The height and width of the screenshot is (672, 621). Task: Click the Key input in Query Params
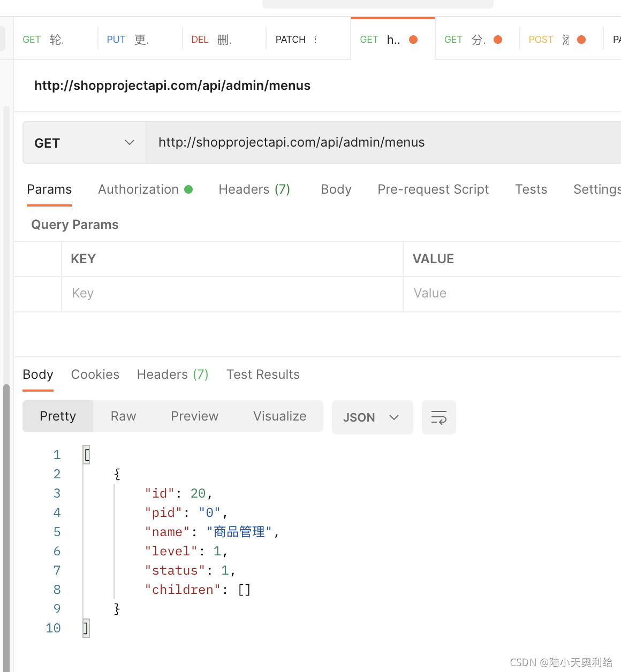(x=232, y=294)
